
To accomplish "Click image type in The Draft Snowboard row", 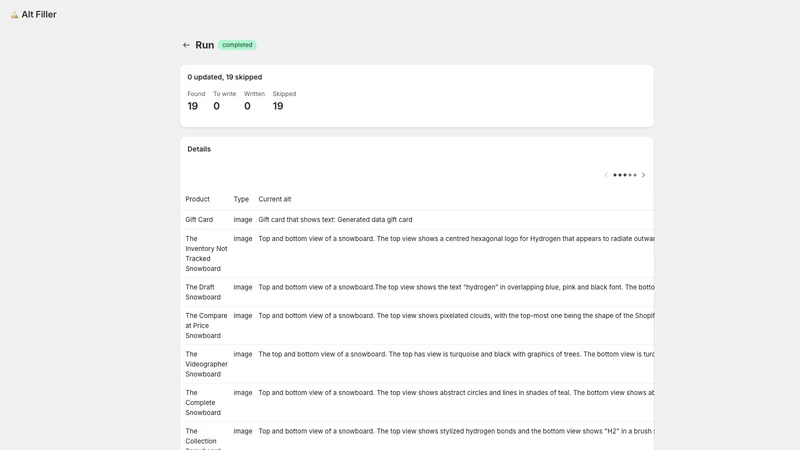I will tap(243, 287).
